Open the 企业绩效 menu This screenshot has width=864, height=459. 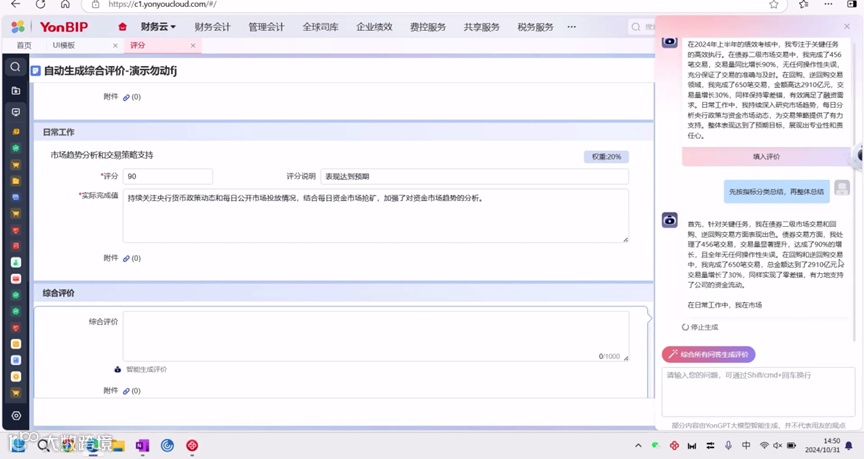[x=374, y=26]
